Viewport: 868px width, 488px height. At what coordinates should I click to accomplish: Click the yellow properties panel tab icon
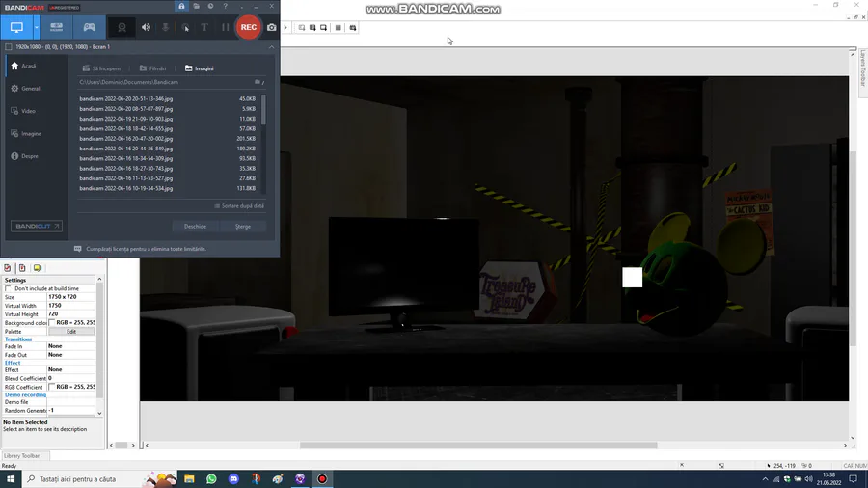click(37, 268)
